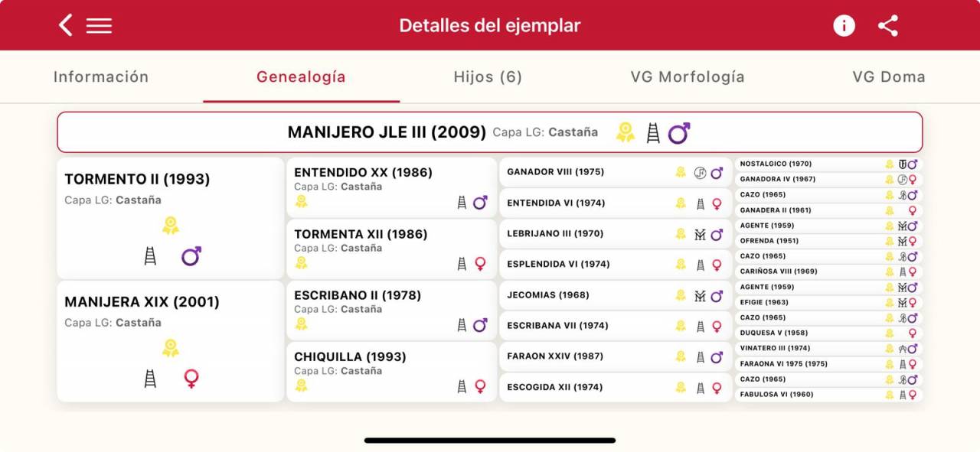The image size is (980, 452).
Task: Tap the share icon
Action: tap(888, 25)
